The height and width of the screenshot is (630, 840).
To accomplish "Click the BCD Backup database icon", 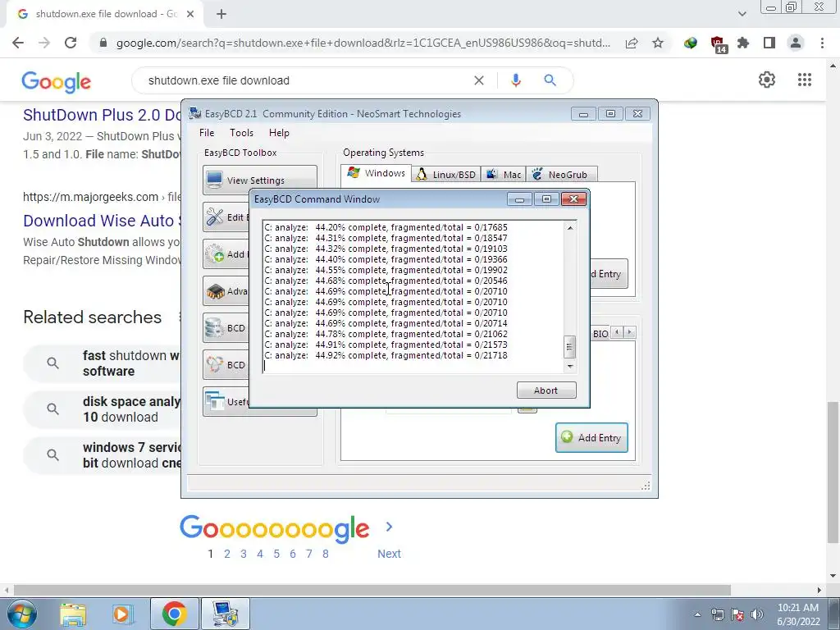I will 215,328.
